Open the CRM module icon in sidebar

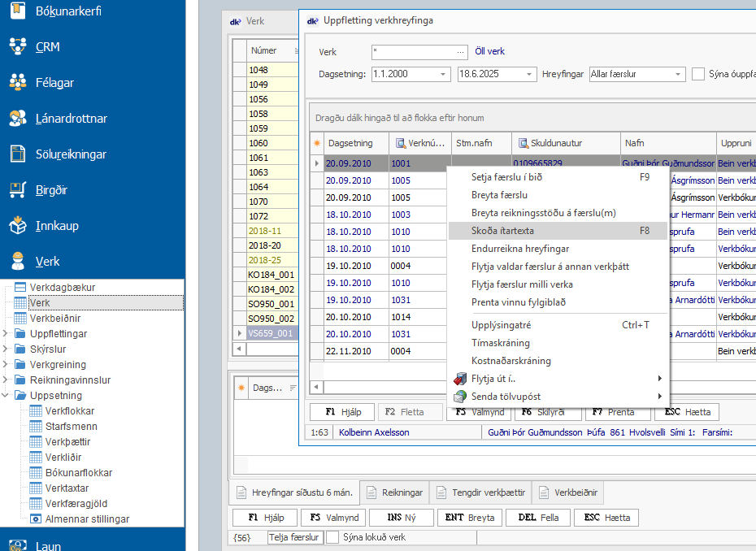[18, 46]
